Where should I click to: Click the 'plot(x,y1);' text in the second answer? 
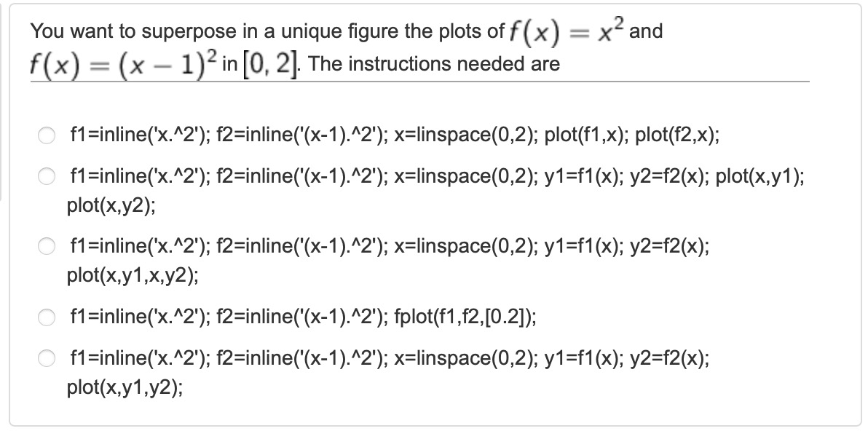tap(760, 177)
